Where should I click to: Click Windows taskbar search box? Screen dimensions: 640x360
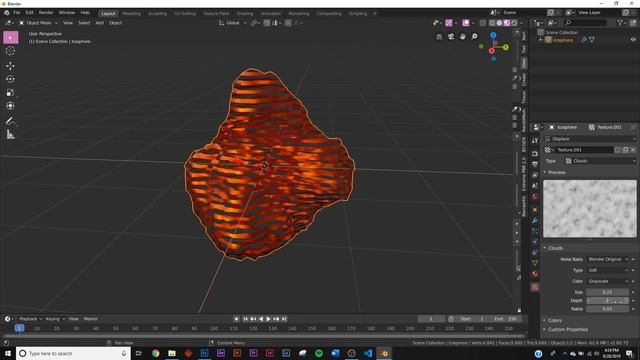(x=73, y=353)
